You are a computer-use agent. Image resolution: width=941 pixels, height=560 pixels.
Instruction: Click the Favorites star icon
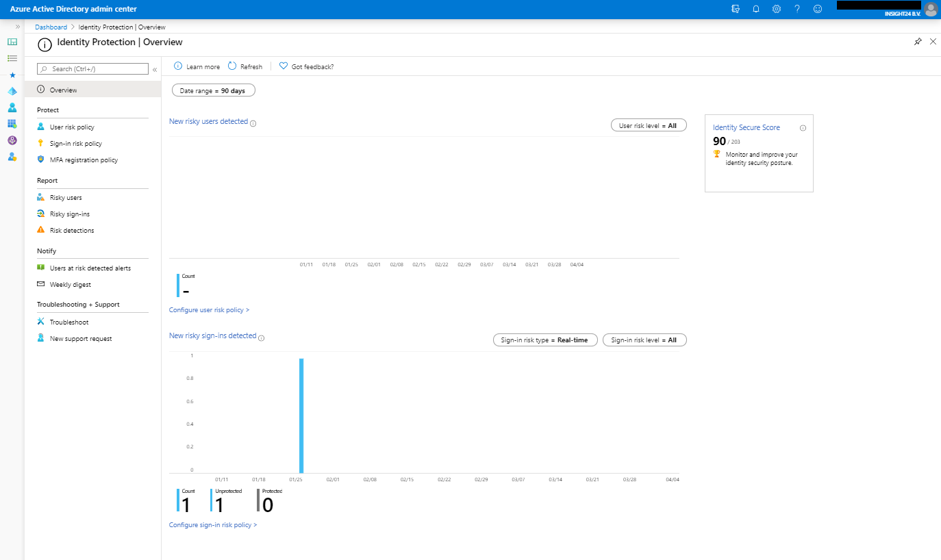click(12, 75)
